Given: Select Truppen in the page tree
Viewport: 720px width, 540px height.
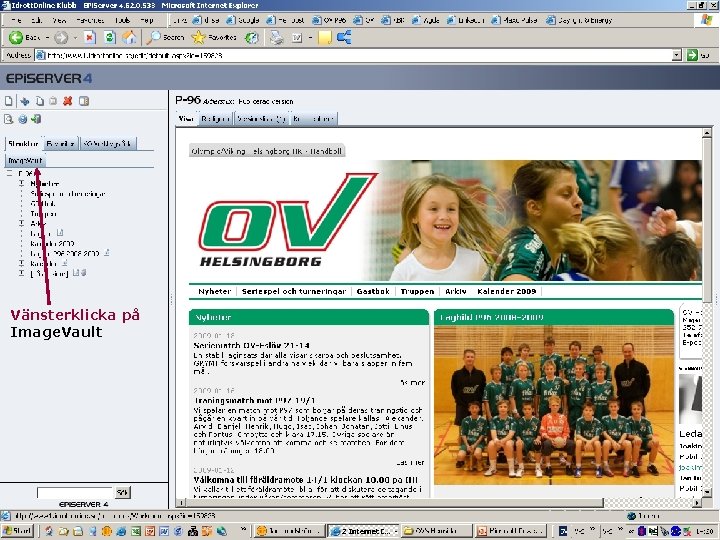Looking at the screenshot, I should (x=44, y=214).
